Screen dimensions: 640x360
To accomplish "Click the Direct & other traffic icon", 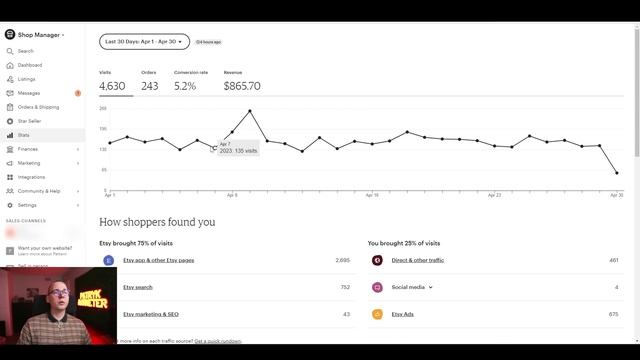I will point(377,260).
